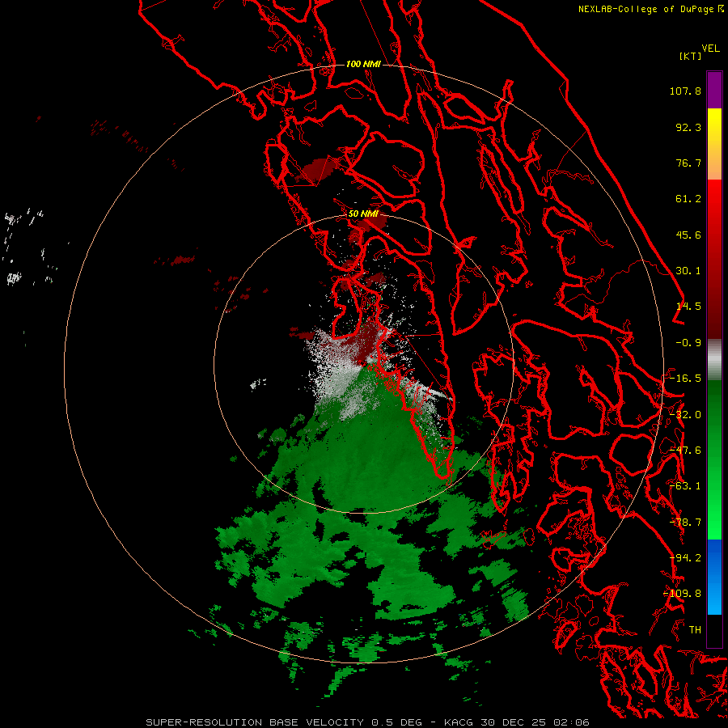Screen dimensions: 728x728
Task: Select the 61.2 legend value
Action: [x=688, y=199]
